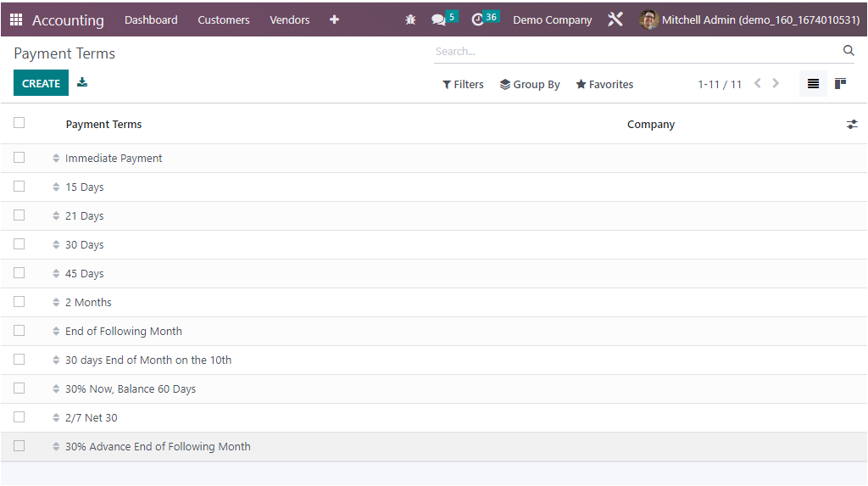Open the apps grid menu icon
The width and height of the screenshot is (868, 486).
(x=16, y=20)
